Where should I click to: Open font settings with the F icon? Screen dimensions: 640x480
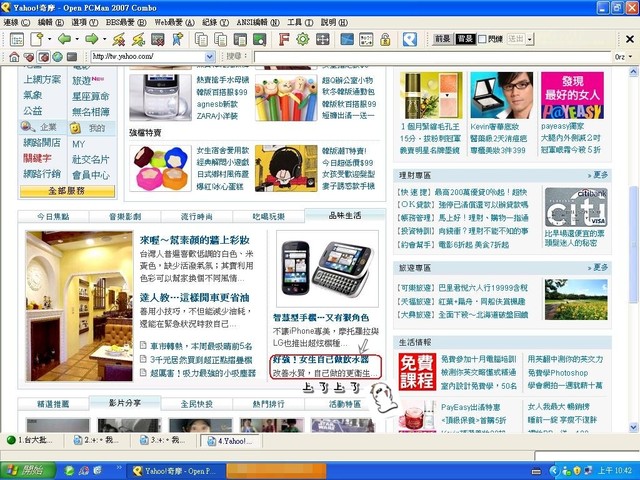(x=283, y=39)
